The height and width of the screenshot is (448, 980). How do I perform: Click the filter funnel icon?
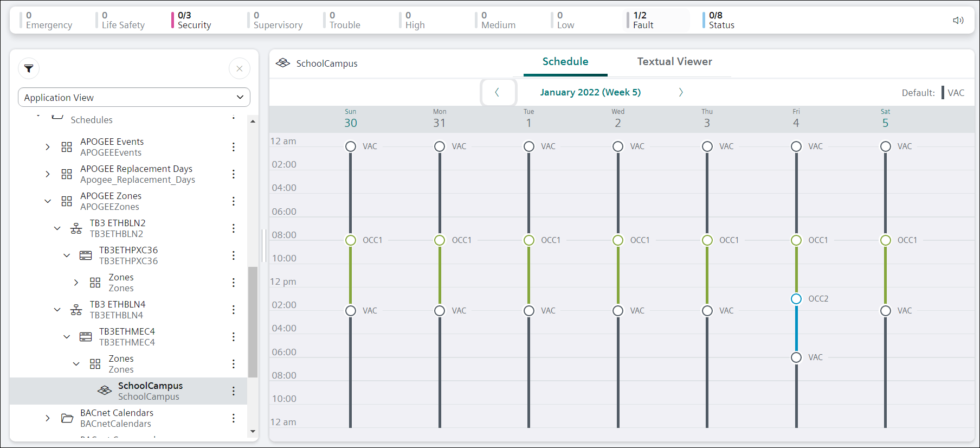[29, 68]
